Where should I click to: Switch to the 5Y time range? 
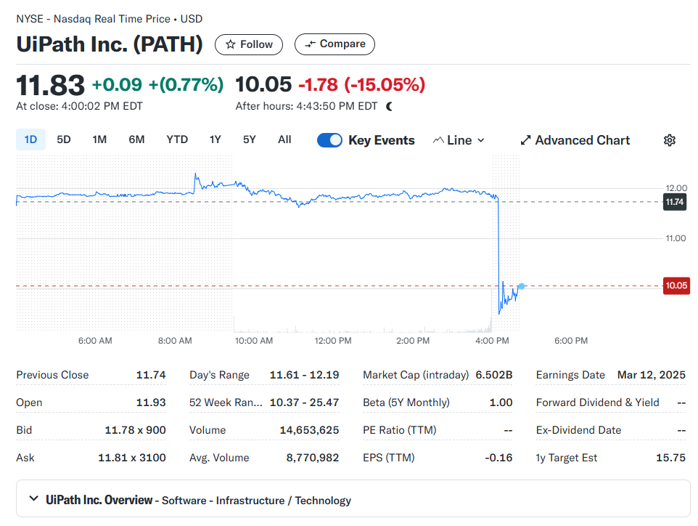[x=249, y=140]
